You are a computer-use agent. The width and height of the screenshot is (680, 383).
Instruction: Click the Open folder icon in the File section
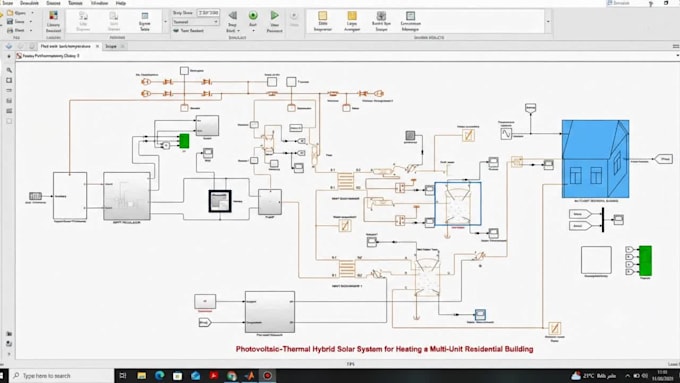[x=10, y=13]
